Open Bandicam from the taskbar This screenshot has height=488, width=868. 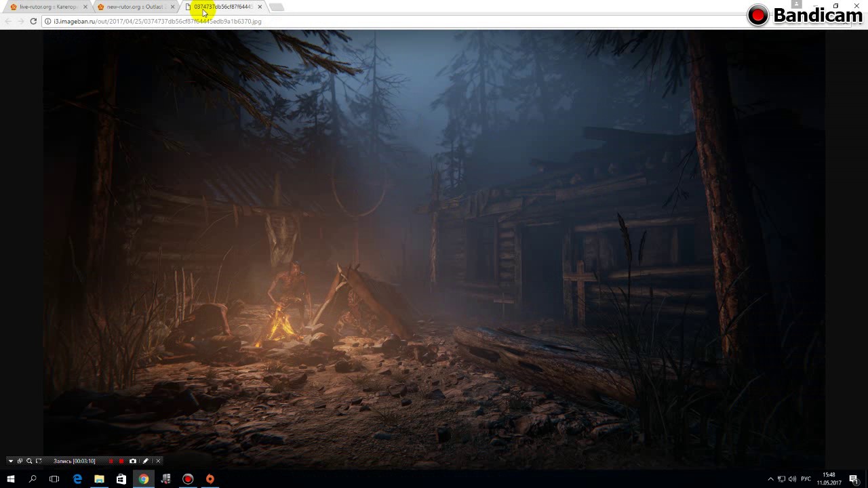188,479
